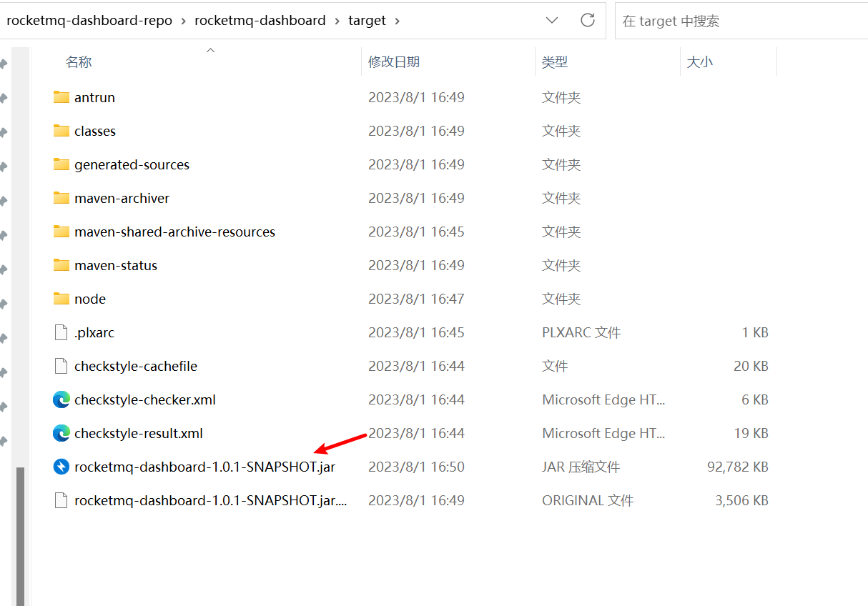
Task: Select maven-status folder name
Action: click(x=116, y=265)
